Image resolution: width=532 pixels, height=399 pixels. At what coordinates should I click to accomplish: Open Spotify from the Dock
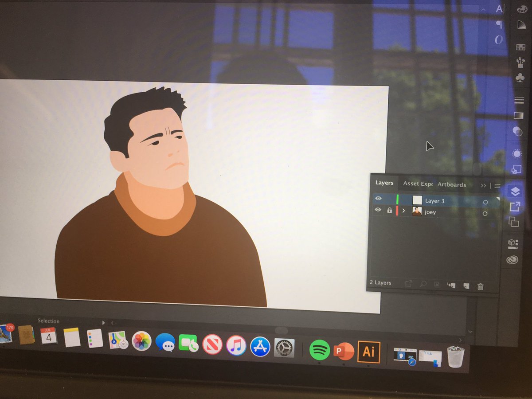coord(320,350)
